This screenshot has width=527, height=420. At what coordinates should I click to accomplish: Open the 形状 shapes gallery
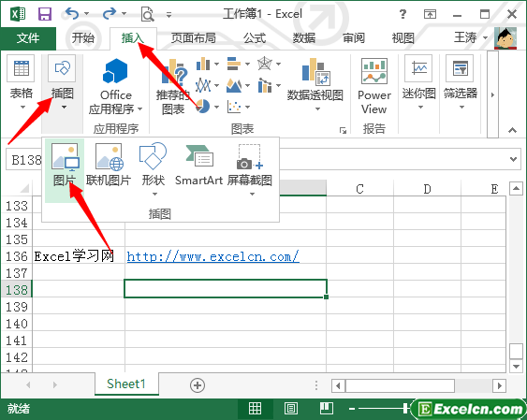(154, 169)
